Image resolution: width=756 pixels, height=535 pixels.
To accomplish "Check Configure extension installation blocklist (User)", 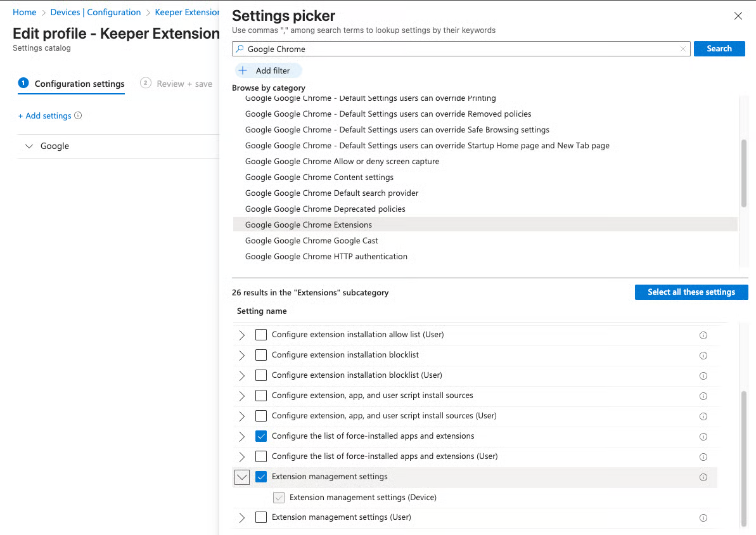I will (261, 375).
